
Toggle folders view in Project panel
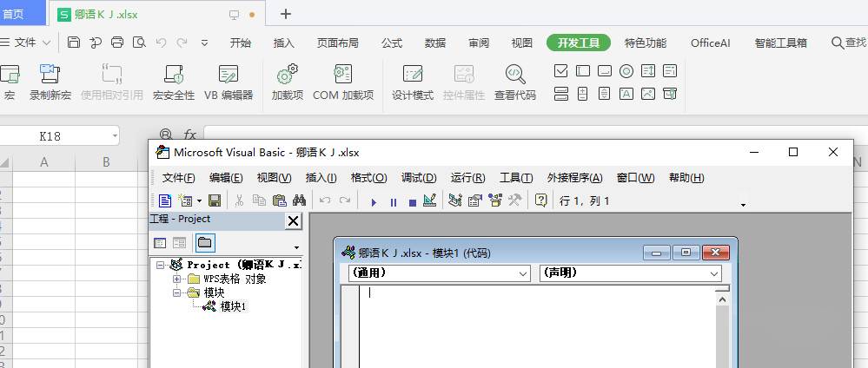click(x=205, y=243)
